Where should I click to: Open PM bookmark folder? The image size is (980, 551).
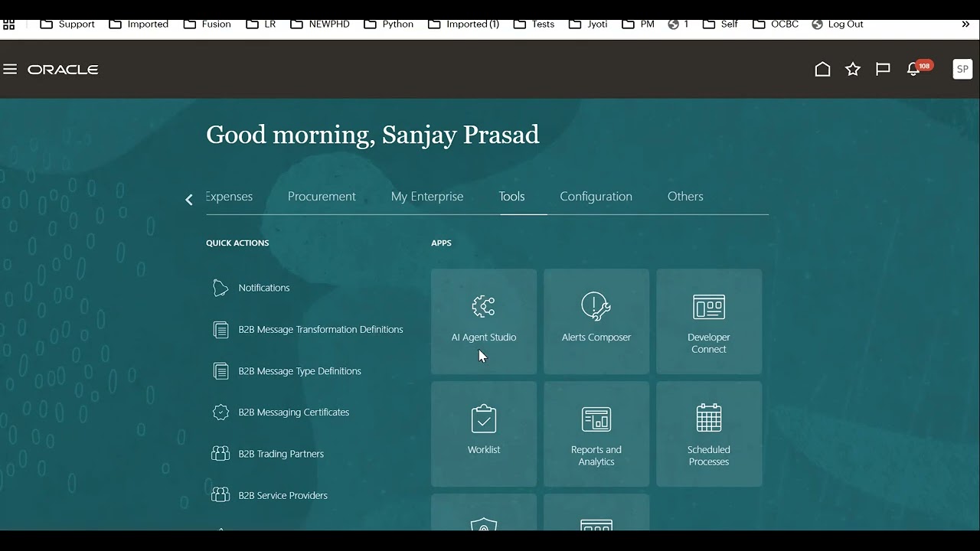(638, 24)
